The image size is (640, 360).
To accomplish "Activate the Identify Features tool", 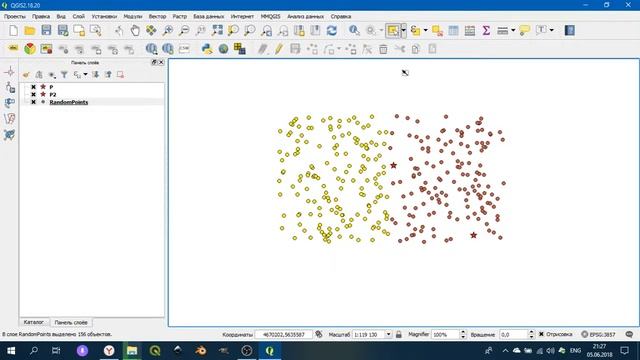I will (x=354, y=31).
